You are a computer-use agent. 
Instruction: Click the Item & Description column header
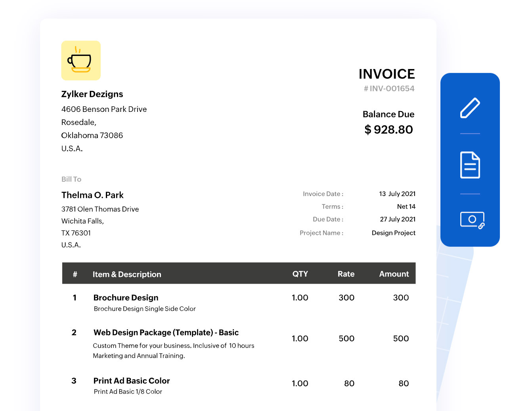point(127,274)
